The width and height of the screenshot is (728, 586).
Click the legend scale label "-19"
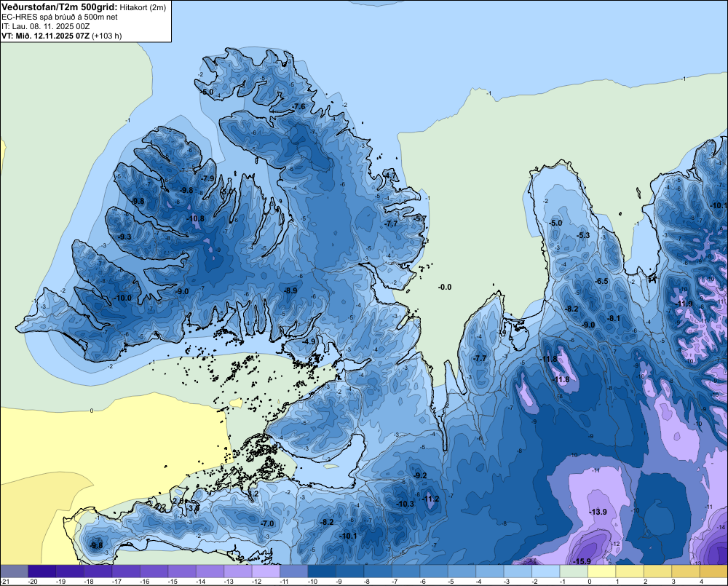click(60, 582)
